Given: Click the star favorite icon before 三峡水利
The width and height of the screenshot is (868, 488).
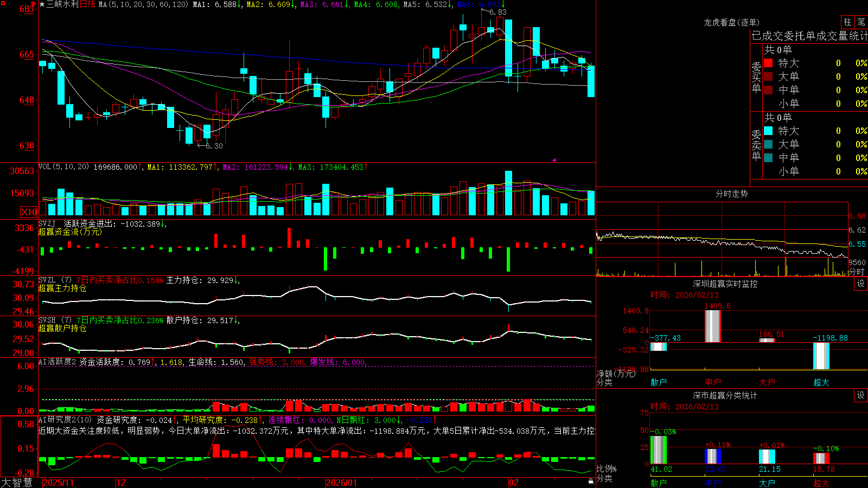Looking at the screenshot, I should (42, 4).
